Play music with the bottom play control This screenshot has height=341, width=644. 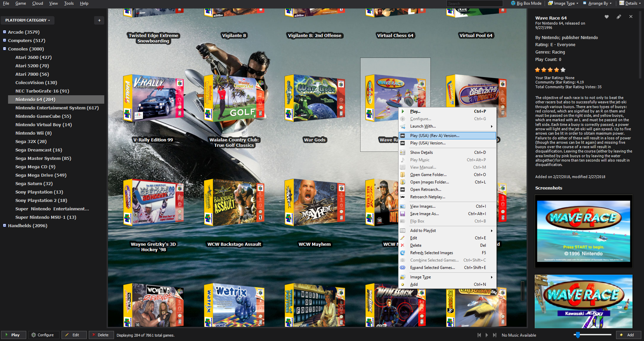(487, 335)
